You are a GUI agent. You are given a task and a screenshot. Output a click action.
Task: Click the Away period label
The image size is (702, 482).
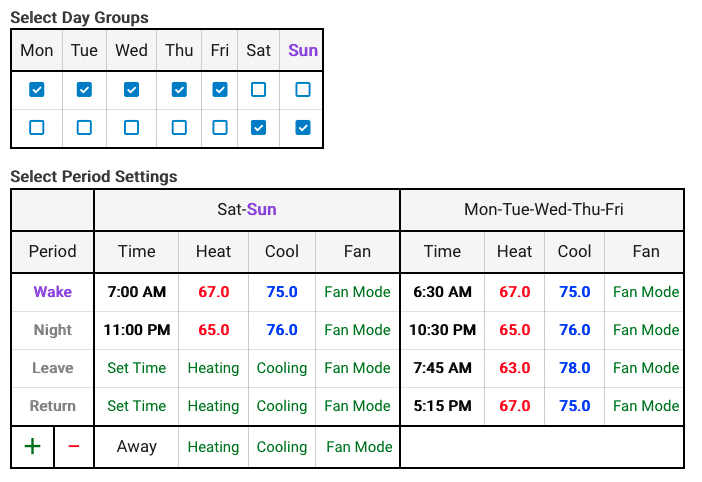(x=137, y=447)
